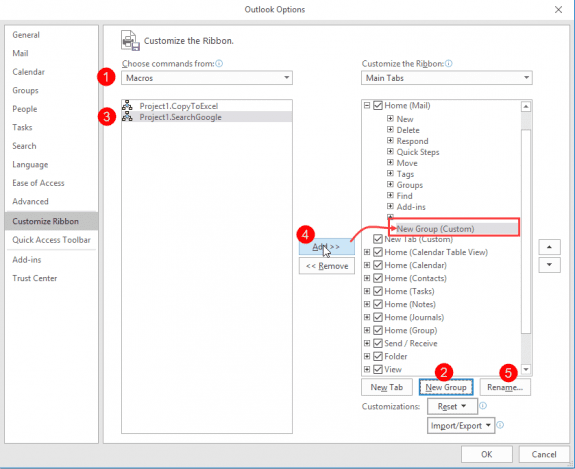Click the info icon next to Reset

(x=483, y=406)
